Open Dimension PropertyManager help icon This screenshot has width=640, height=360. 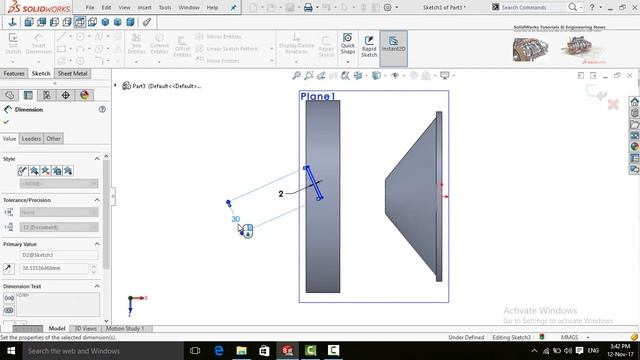pos(102,109)
